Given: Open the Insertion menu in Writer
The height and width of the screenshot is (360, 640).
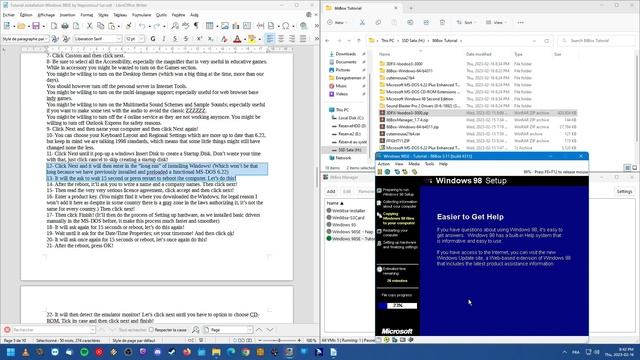Looking at the screenshot, I should tap(67, 15).
